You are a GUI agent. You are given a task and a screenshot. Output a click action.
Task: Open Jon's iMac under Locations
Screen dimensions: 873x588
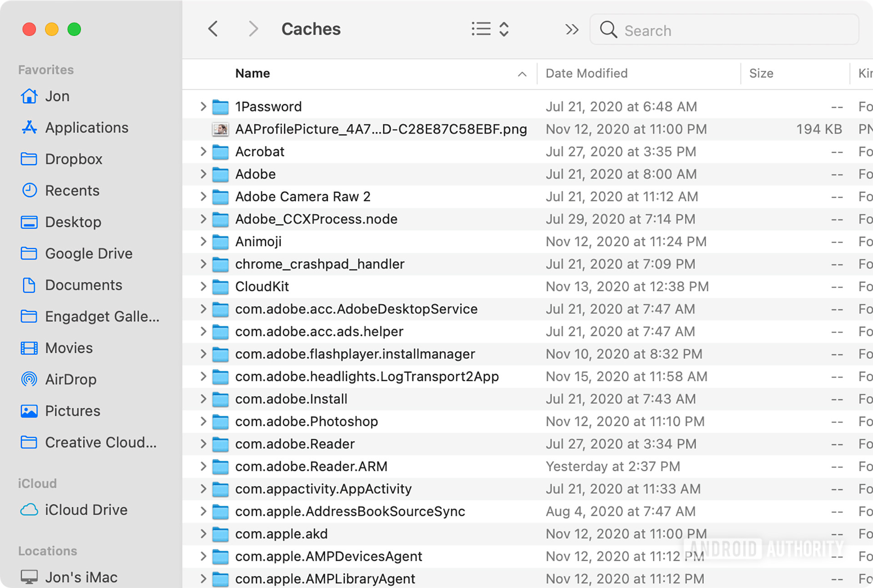coord(81,577)
